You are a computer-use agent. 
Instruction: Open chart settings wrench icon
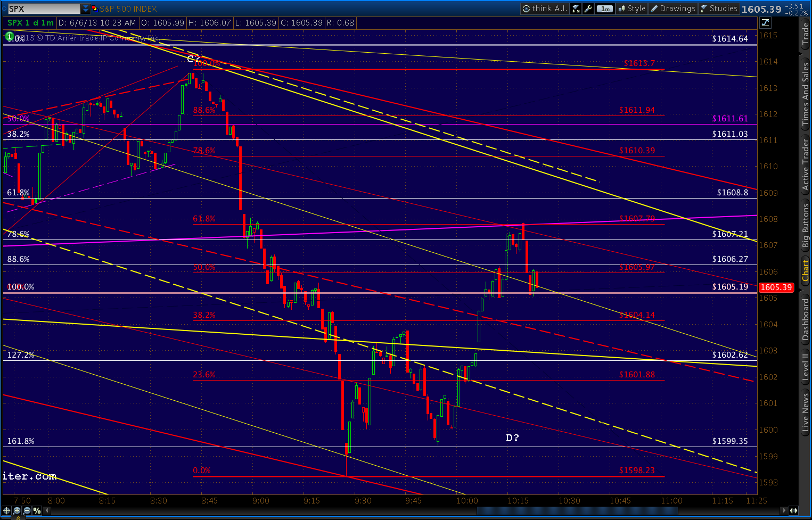588,9
